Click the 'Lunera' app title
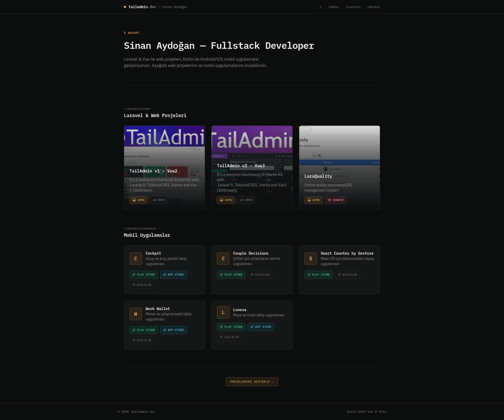 240,310
